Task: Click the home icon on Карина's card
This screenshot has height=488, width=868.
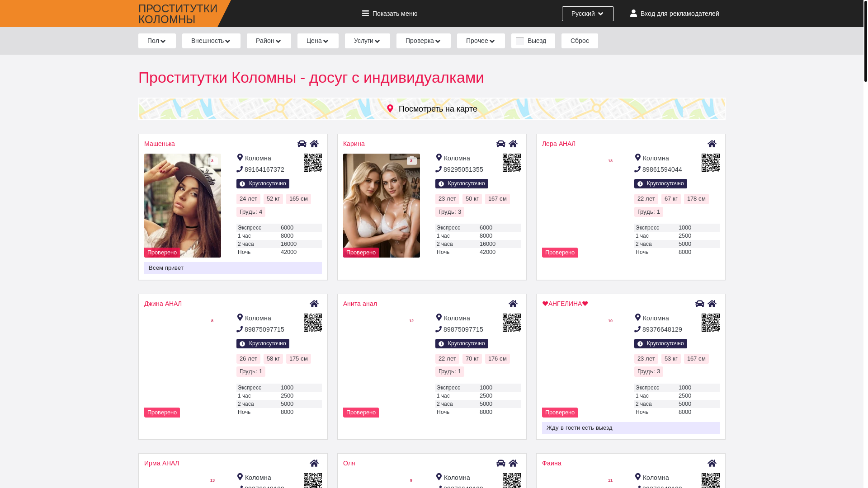Action: 513,144
